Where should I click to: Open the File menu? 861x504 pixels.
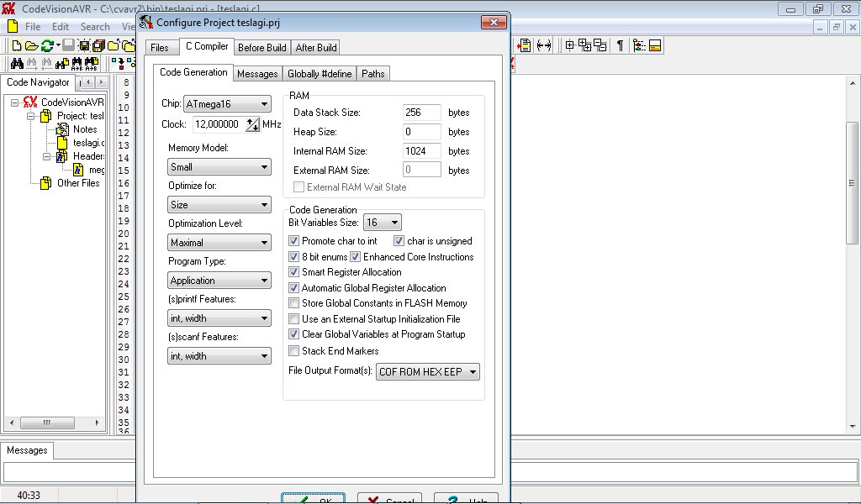(33, 27)
